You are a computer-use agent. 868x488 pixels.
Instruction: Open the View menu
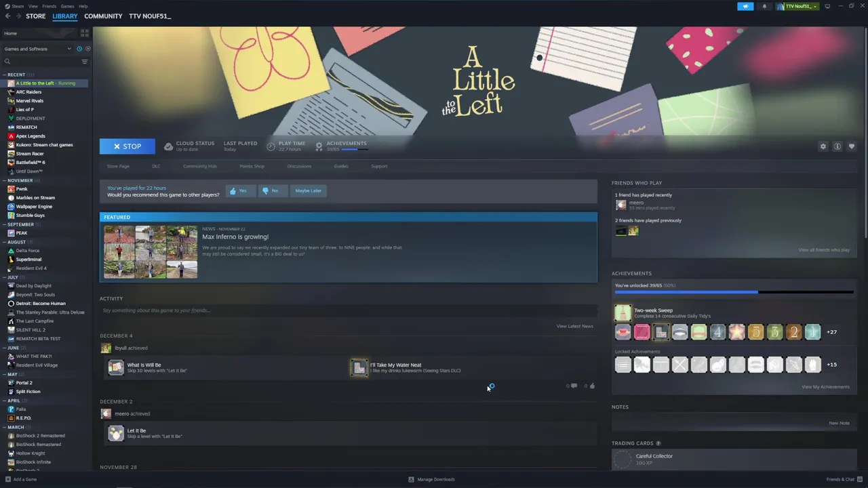tap(33, 6)
